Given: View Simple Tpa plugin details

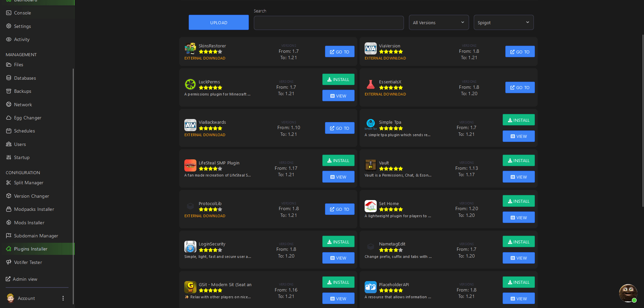Looking at the screenshot, I should coord(519,136).
